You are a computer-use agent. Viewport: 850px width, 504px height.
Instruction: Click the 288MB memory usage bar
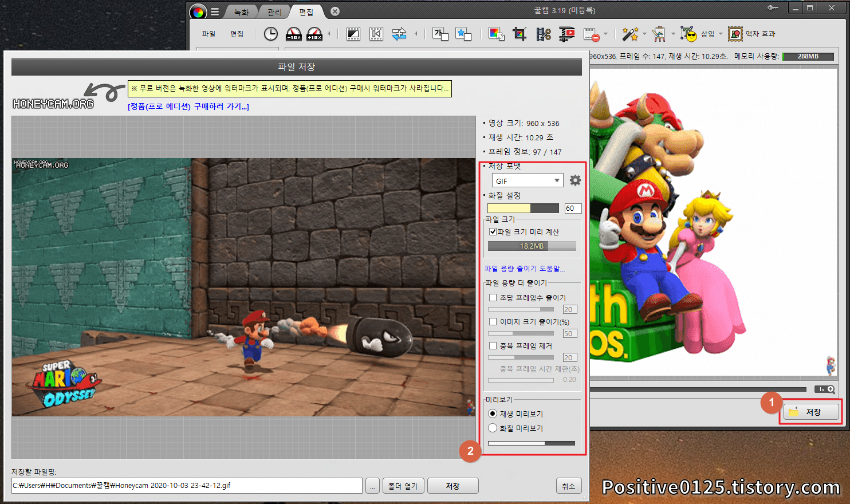point(808,56)
